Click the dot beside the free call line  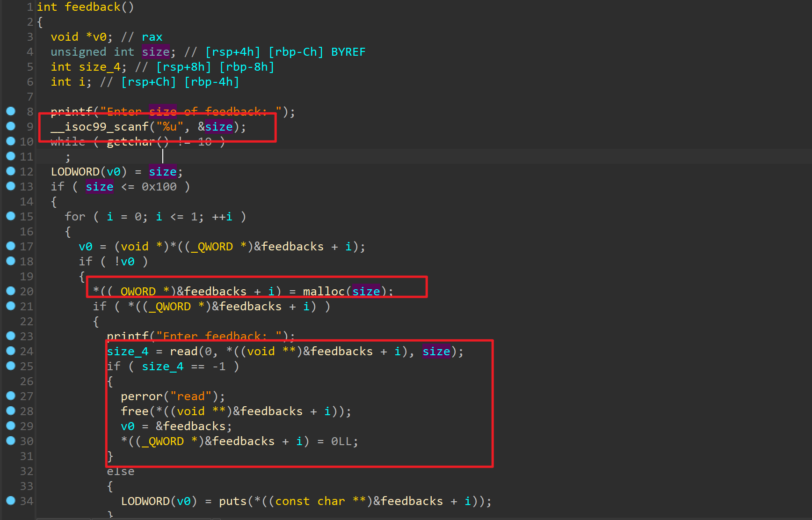(x=11, y=411)
